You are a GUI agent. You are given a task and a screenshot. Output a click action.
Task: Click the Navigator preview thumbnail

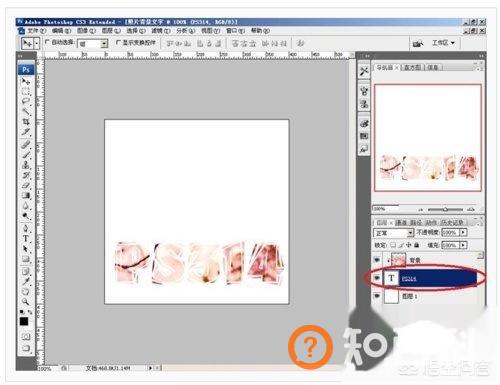coord(428,138)
